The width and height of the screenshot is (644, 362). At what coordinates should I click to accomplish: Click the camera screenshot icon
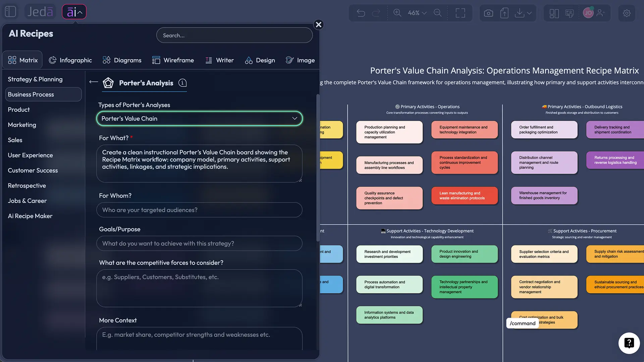tap(488, 13)
